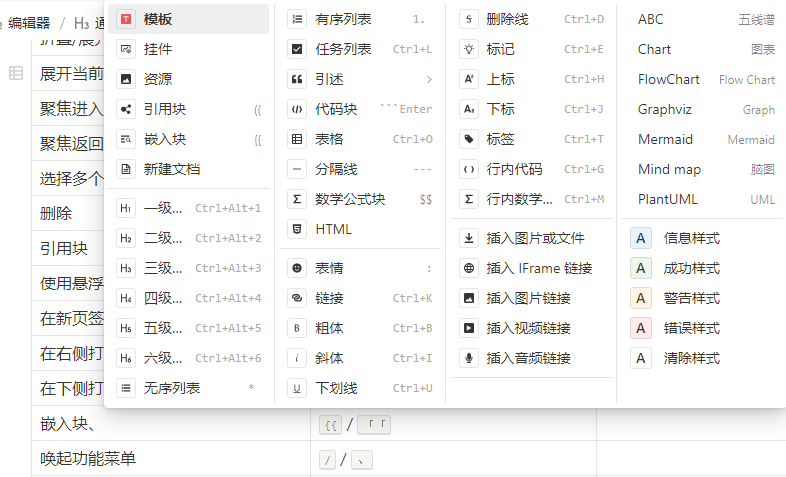
Task: Click the H2 heading icon
Action: click(x=126, y=238)
